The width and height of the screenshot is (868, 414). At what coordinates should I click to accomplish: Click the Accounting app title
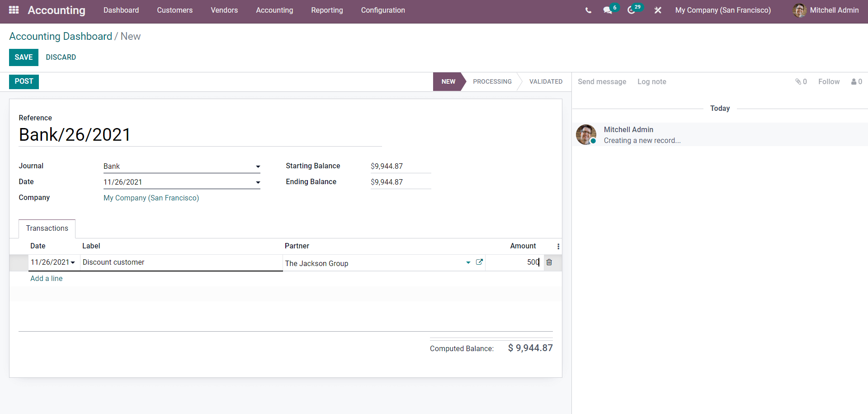coord(57,10)
